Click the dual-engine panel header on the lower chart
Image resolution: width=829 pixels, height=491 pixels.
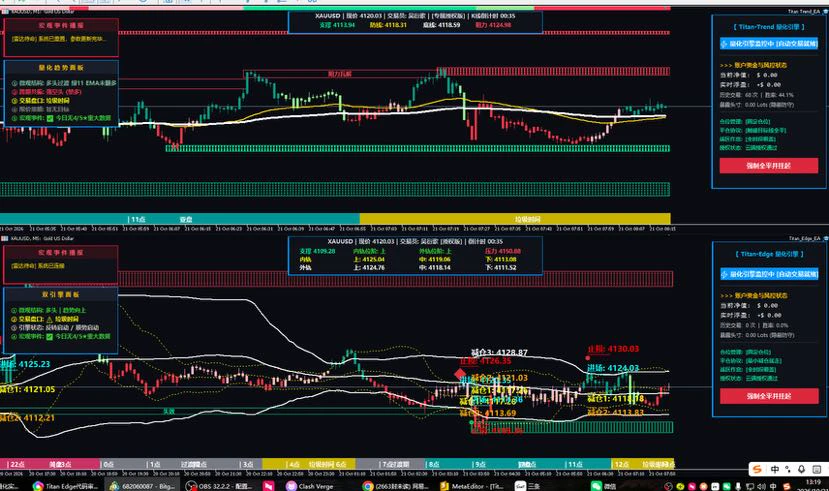click(61, 294)
